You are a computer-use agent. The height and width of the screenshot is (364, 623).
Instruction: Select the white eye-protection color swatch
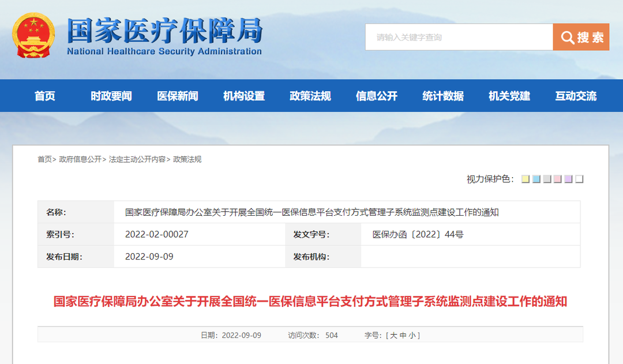(x=579, y=179)
